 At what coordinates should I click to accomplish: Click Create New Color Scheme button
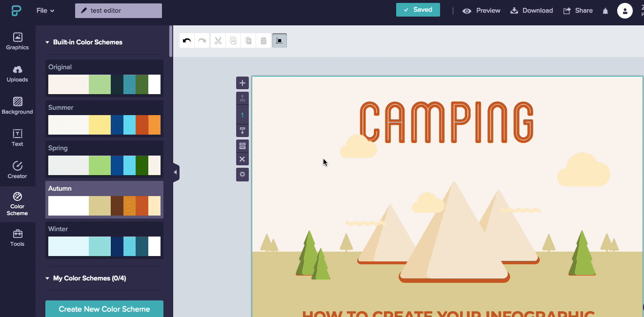tap(104, 309)
